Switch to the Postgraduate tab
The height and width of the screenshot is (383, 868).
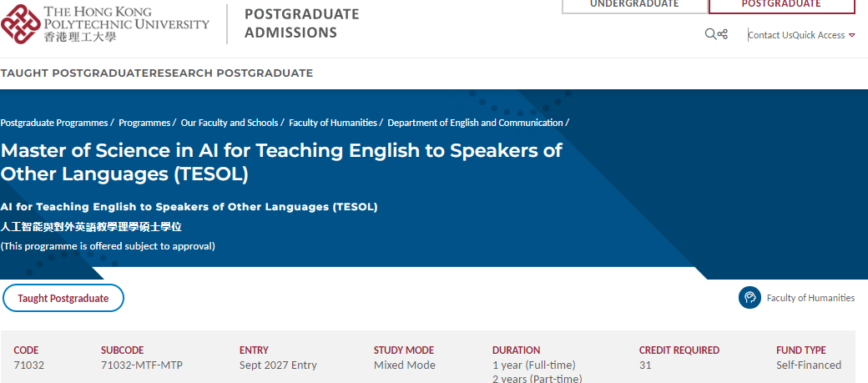click(781, 4)
